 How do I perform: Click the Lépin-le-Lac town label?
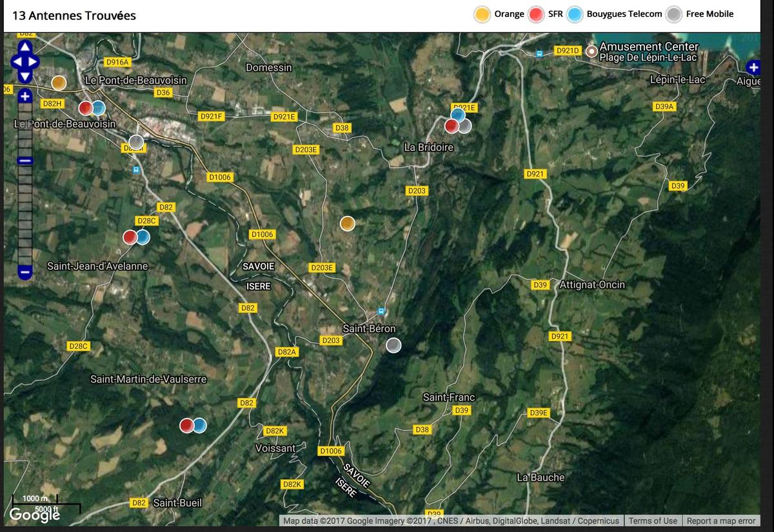(x=678, y=79)
